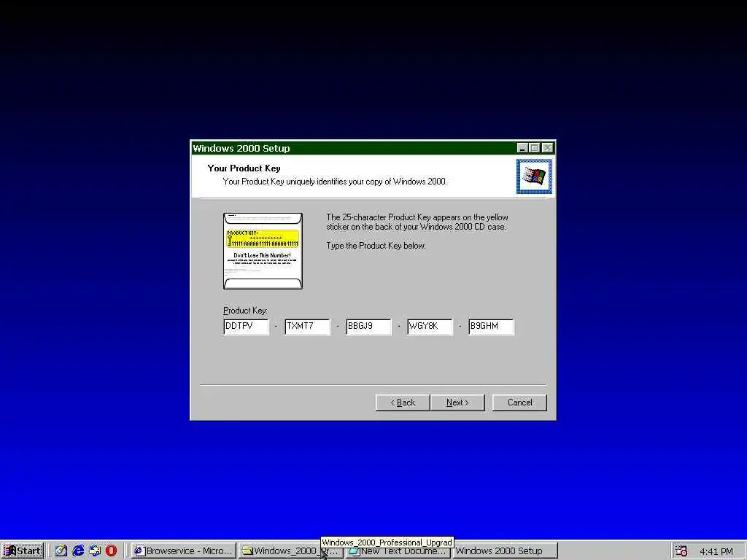Click the Next button in Setup
The width and height of the screenshot is (747, 560).
coord(457,402)
